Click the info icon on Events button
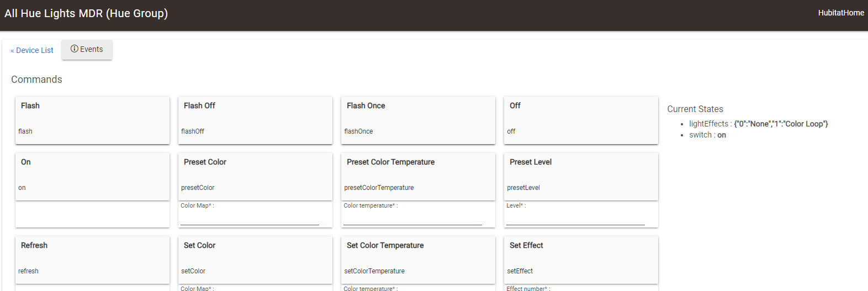 pos(75,49)
